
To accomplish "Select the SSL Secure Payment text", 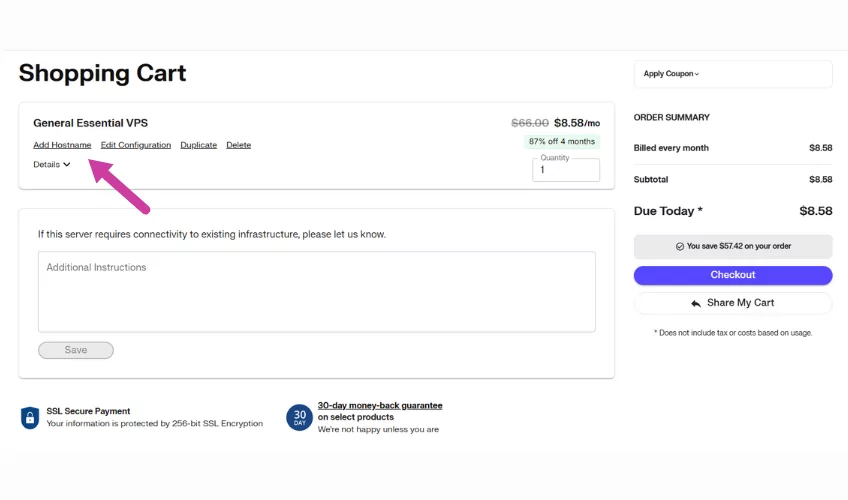I will click(x=88, y=411).
